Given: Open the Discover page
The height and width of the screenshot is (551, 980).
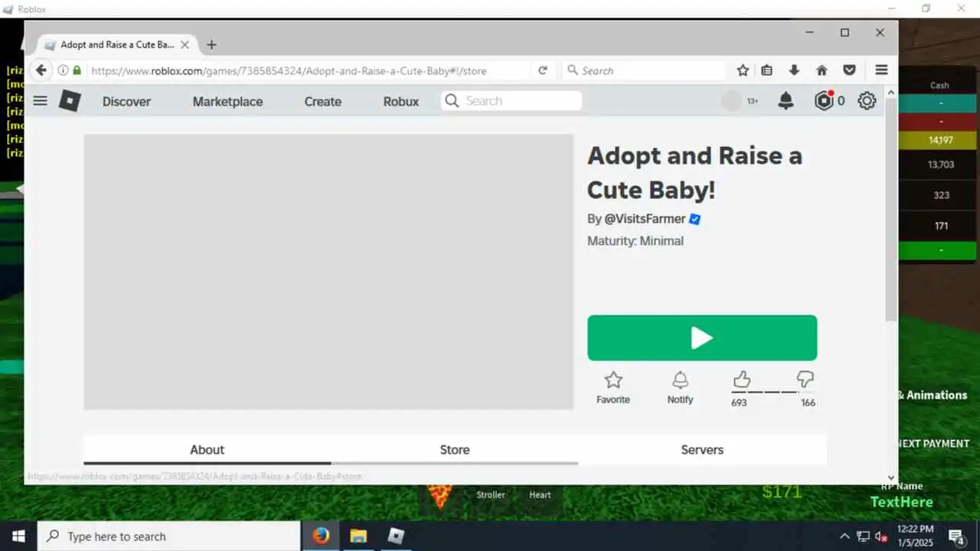Looking at the screenshot, I should pyautogui.click(x=126, y=101).
